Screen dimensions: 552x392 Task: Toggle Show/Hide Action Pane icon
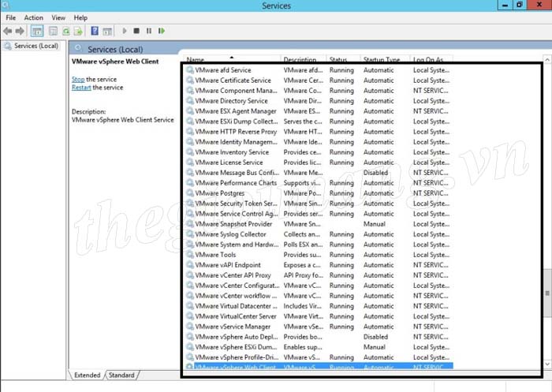(x=107, y=32)
